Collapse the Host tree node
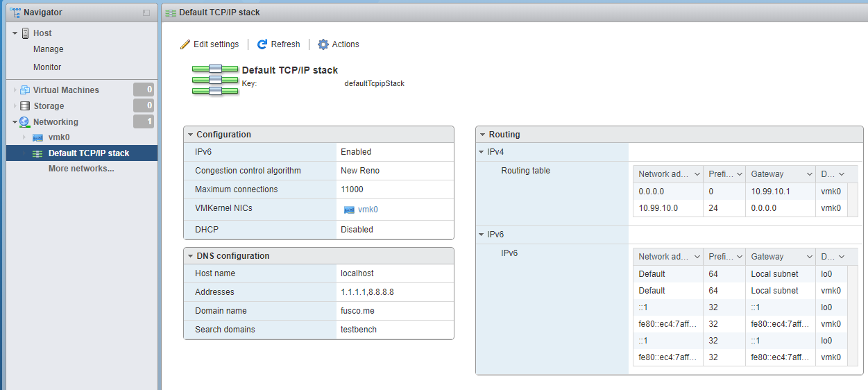 [x=15, y=33]
